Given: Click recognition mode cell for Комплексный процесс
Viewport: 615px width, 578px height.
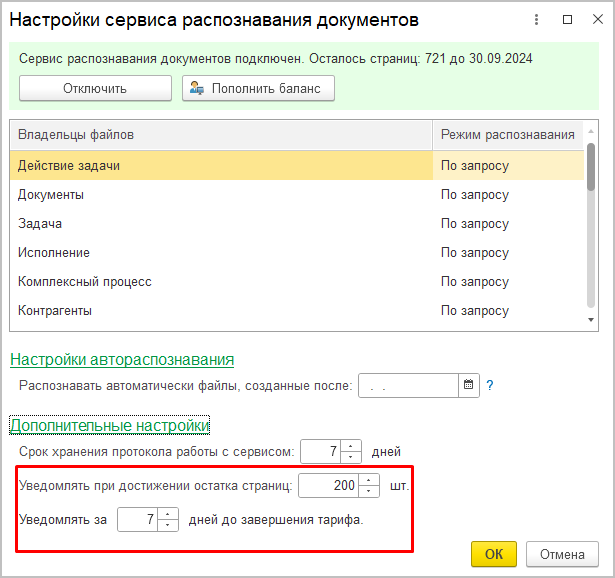Looking at the screenshot, I should tap(508, 282).
